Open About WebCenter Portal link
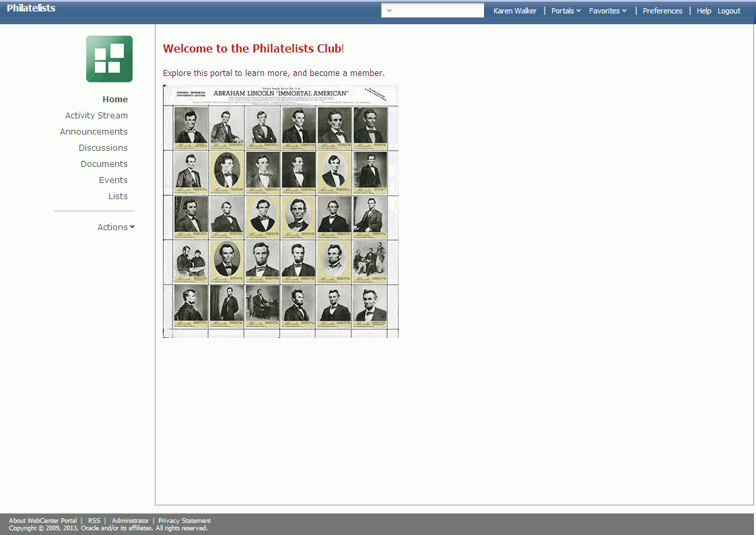Image resolution: width=756 pixels, height=535 pixels. pyautogui.click(x=43, y=521)
